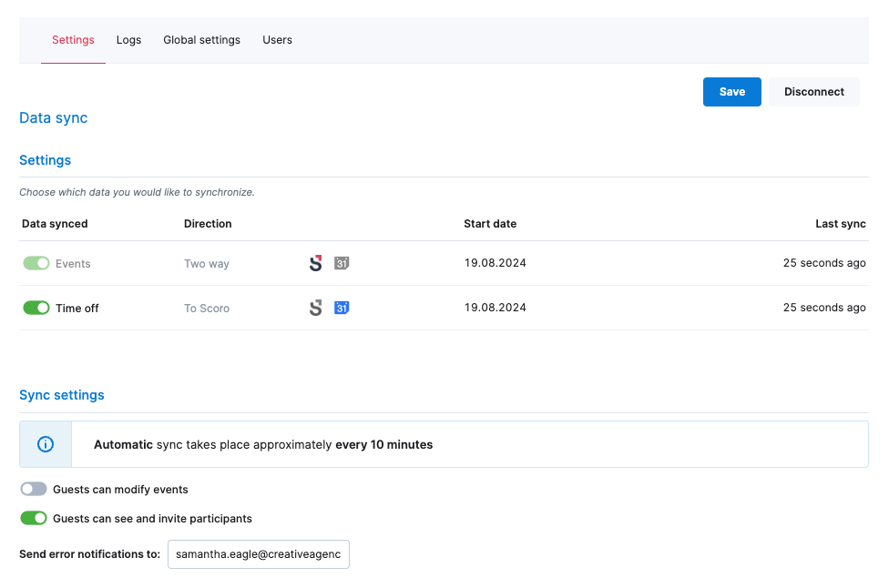
Task: Click the Time off label
Action: click(x=77, y=309)
